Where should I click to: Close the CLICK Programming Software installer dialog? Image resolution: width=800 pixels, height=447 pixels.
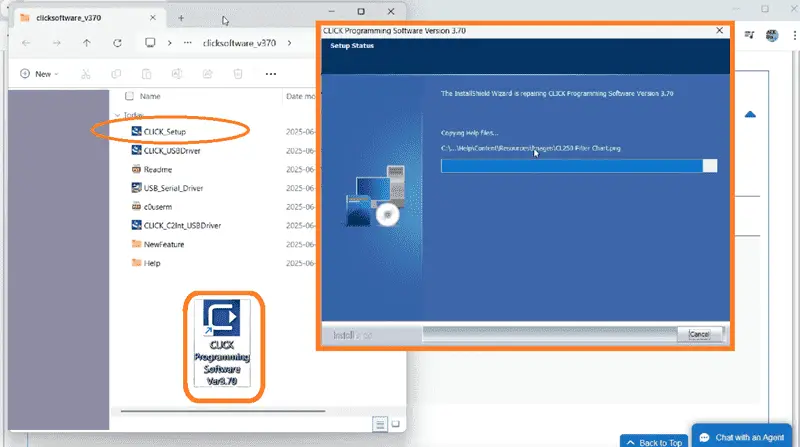[719, 31]
